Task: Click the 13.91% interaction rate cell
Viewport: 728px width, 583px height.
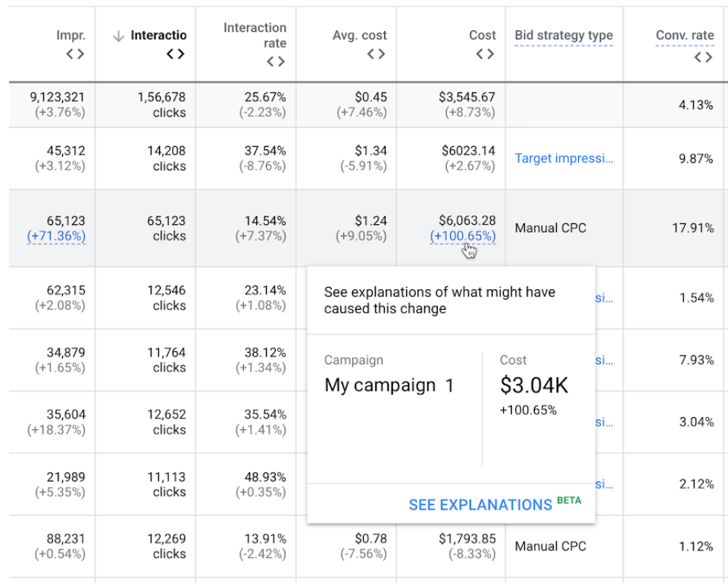Action: [x=265, y=538]
